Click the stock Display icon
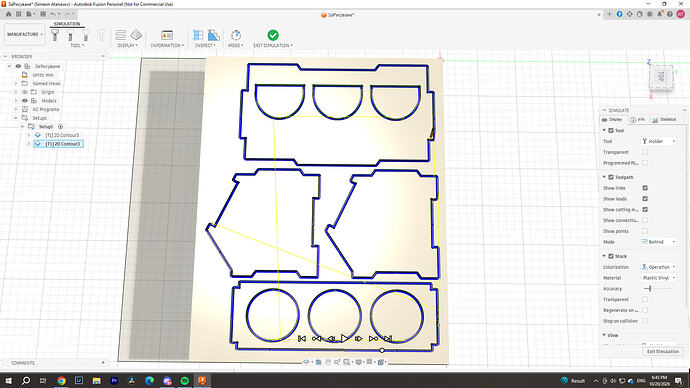690x388 pixels. coord(136,35)
